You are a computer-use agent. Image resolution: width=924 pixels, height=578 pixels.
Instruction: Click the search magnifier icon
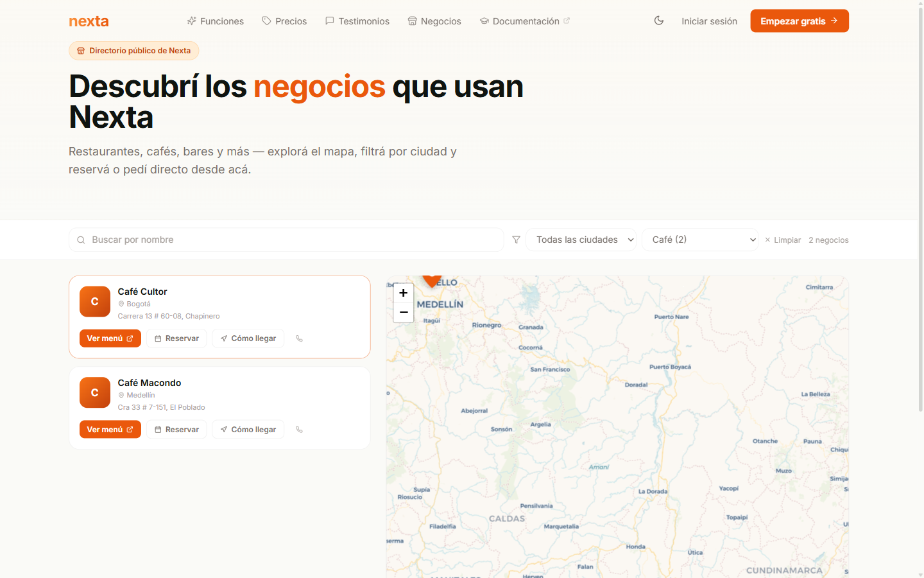click(x=81, y=240)
